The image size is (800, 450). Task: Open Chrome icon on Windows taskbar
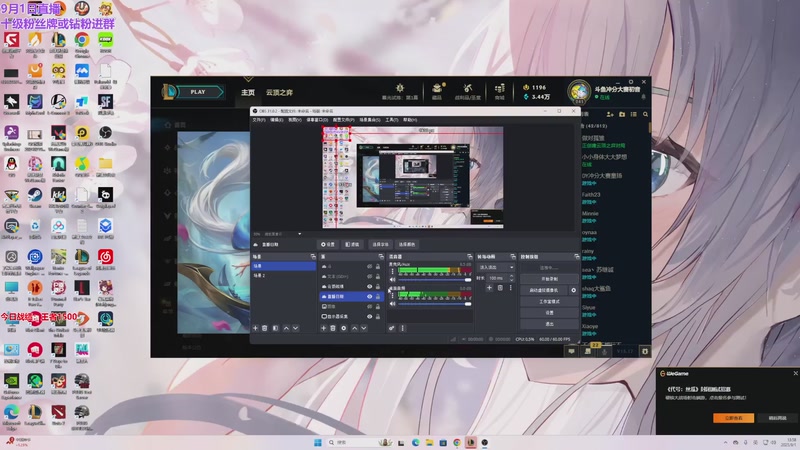click(x=457, y=442)
